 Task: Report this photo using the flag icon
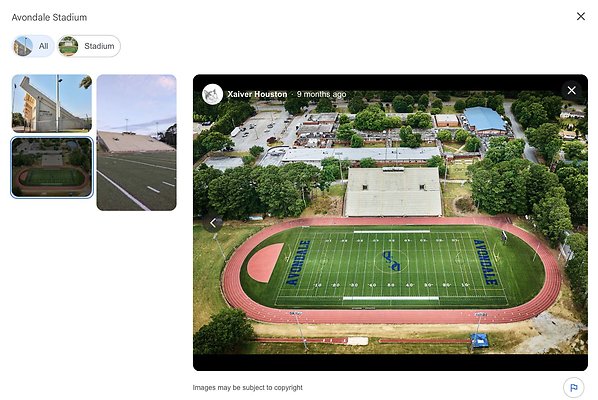pos(573,387)
